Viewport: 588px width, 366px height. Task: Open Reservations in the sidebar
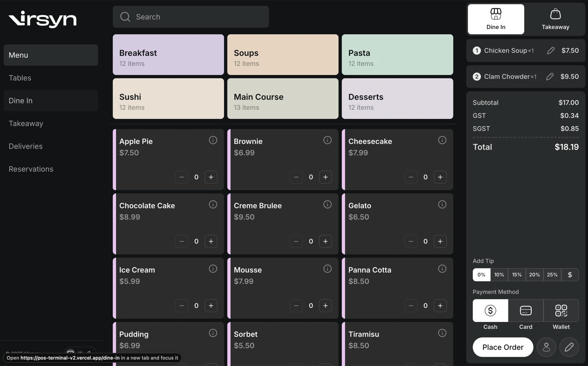coord(51,169)
